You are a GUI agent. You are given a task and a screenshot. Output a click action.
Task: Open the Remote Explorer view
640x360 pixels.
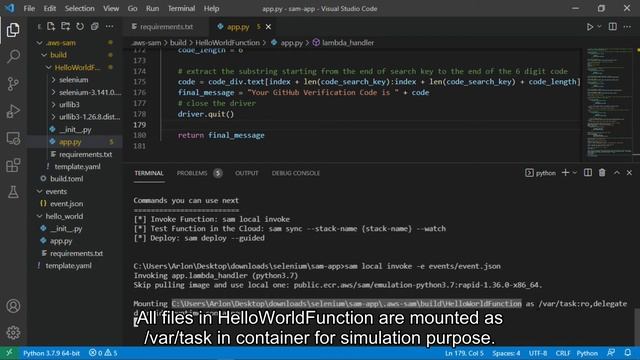click(13, 138)
